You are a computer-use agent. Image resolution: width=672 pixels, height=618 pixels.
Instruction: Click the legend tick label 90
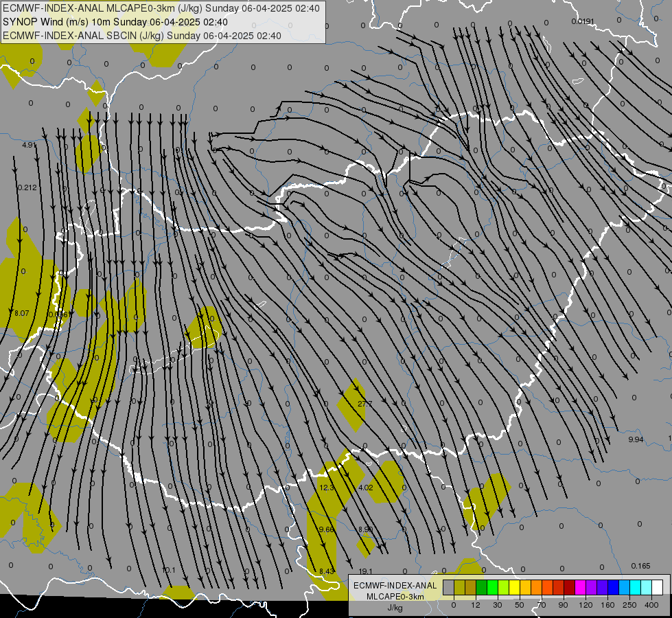coord(563,605)
